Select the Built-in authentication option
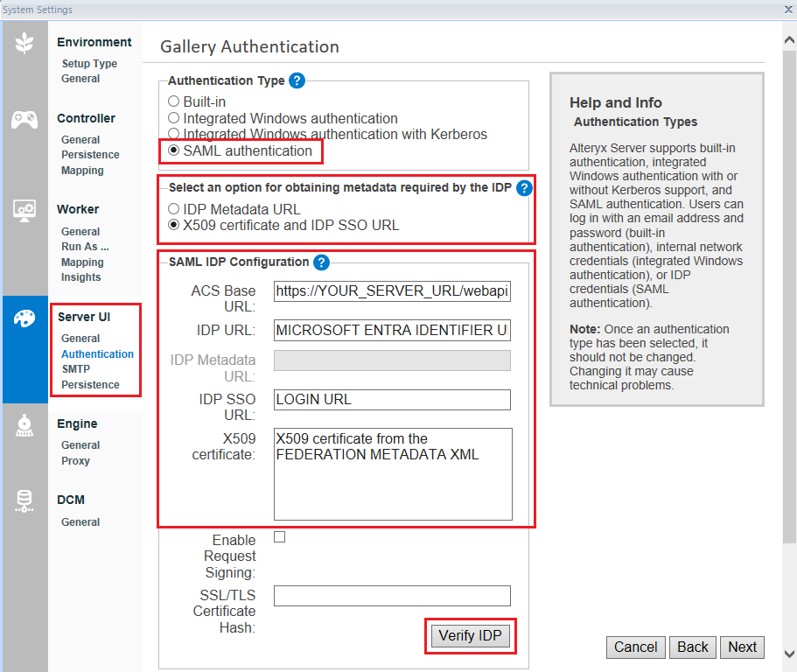The height and width of the screenshot is (672, 797). (172, 101)
